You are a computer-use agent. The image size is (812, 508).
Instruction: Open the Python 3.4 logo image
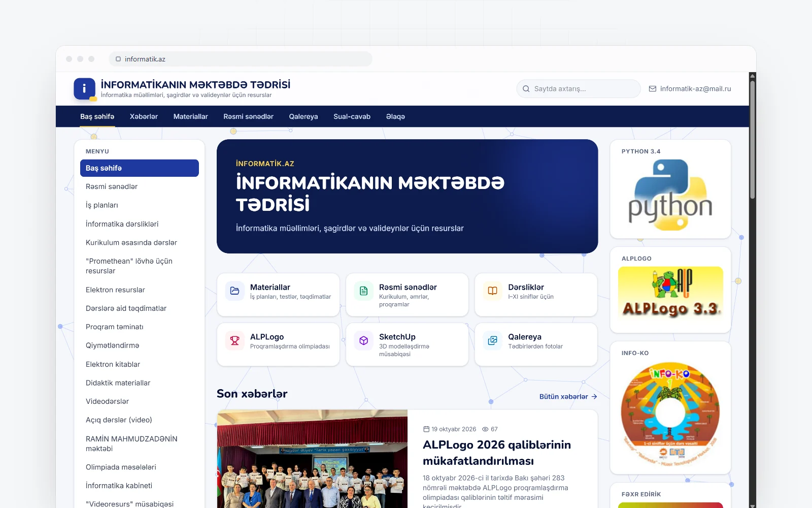pos(670,195)
